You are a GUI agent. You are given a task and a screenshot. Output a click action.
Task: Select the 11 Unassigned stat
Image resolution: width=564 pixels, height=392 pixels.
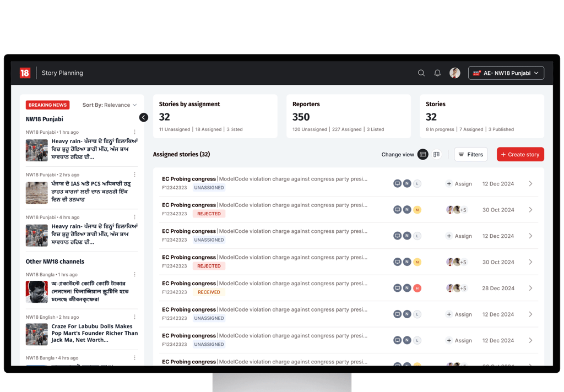point(175,129)
